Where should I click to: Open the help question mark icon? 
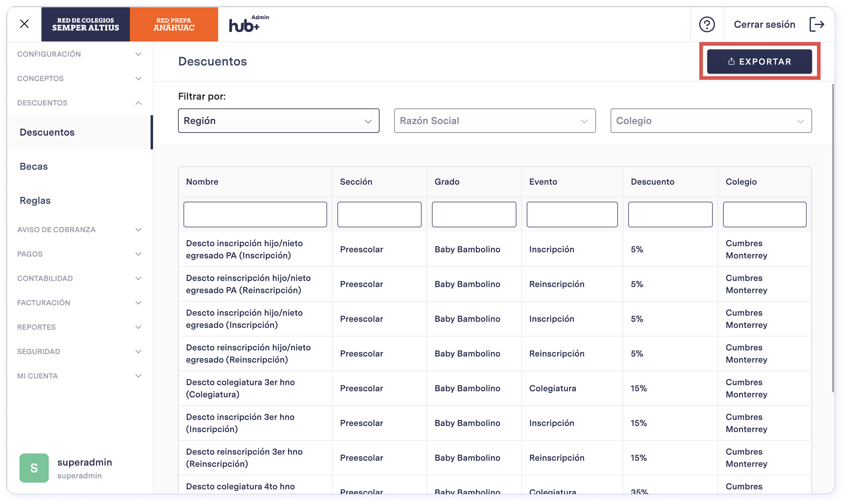coord(707,24)
